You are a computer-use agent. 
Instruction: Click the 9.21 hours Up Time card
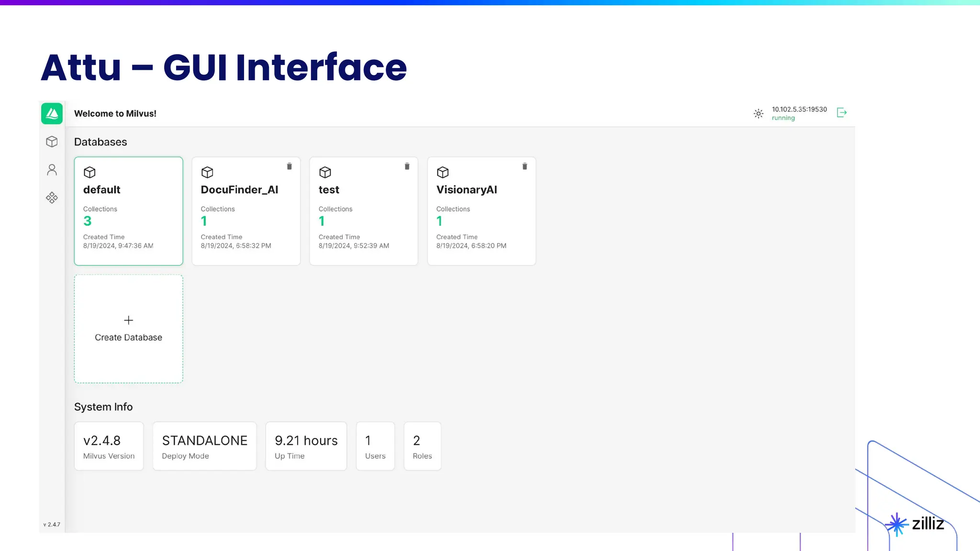(306, 446)
